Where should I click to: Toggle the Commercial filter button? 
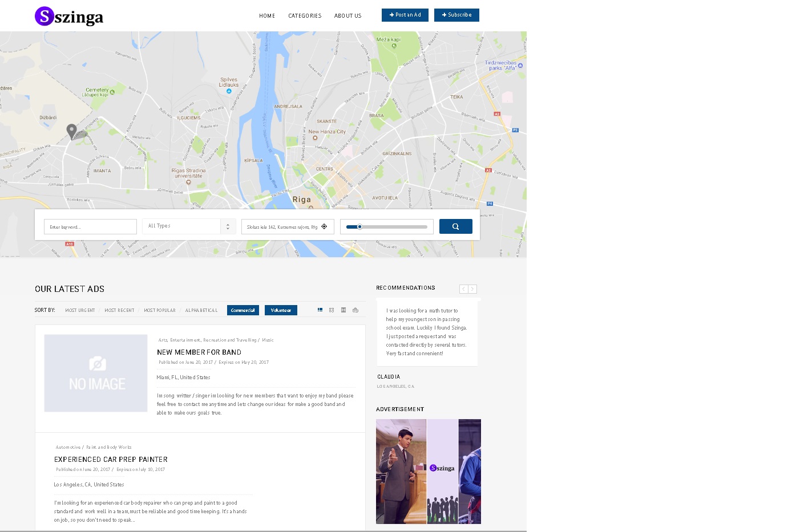243,310
